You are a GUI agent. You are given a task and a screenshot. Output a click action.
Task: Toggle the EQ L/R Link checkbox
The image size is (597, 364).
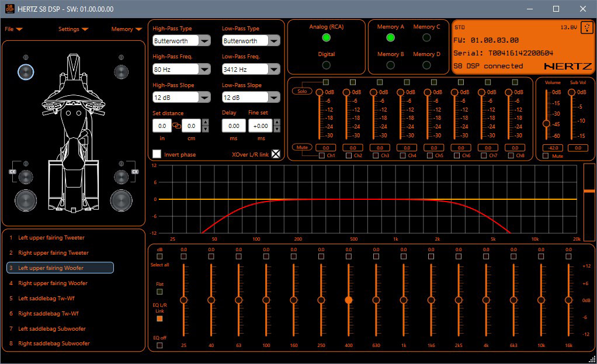coord(159,318)
